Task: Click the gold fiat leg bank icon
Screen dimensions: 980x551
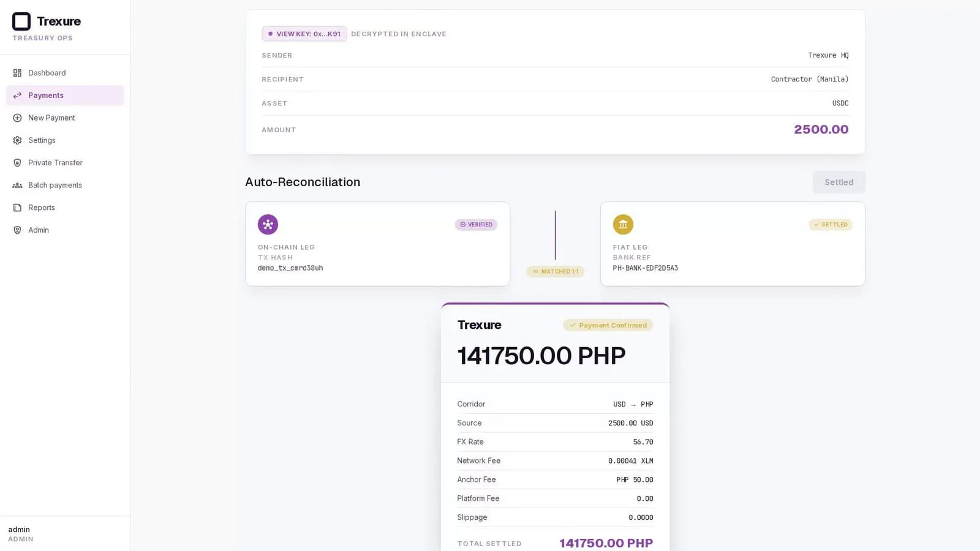Action: point(623,225)
